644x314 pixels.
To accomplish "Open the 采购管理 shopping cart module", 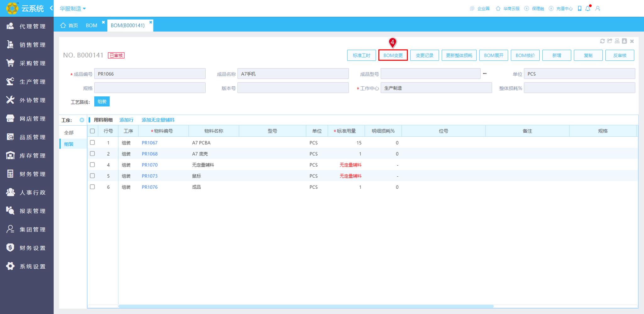I will pos(27,63).
